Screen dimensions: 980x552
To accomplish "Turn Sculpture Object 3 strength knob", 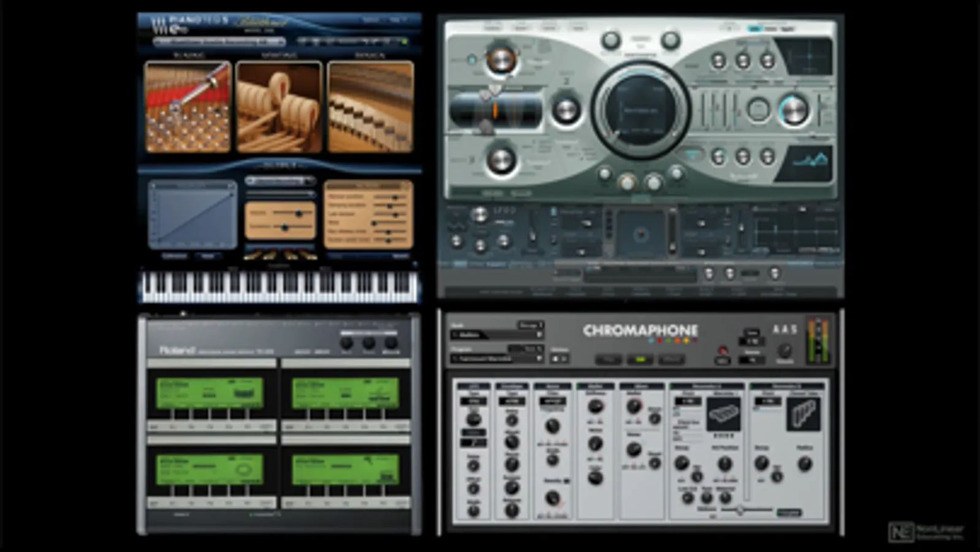I will click(x=501, y=160).
